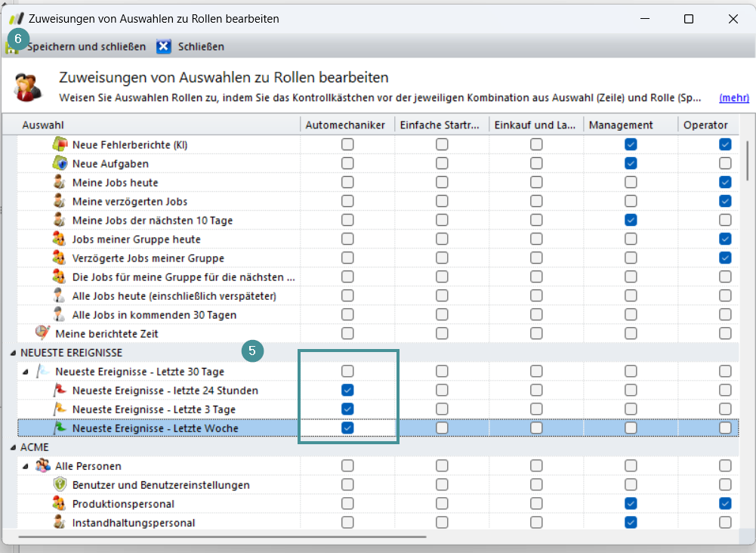Collapse the Alle Personen tree node
Viewport: 756px width, 553px height.
(x=26, y=466)
